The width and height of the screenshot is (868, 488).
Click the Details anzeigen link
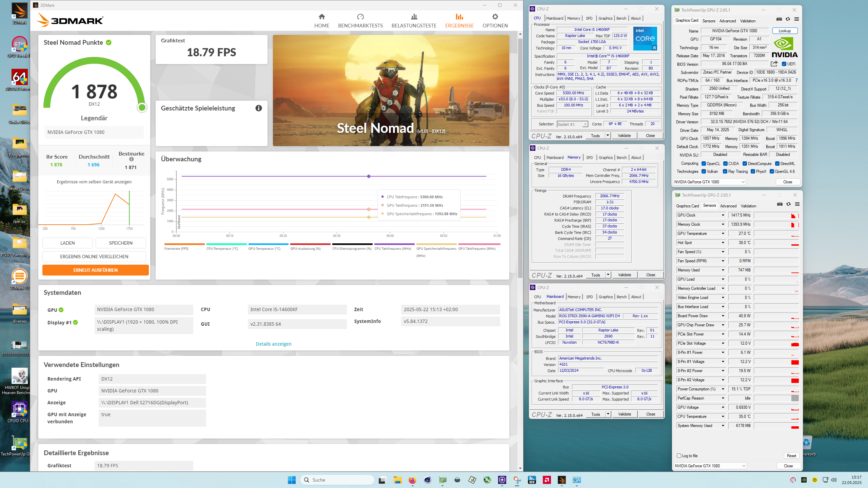click(x=273, y=344)
